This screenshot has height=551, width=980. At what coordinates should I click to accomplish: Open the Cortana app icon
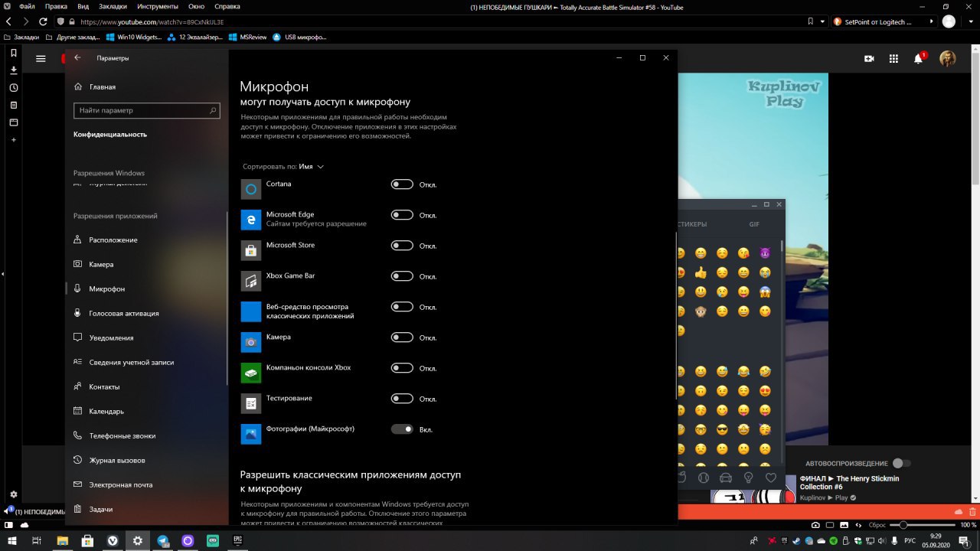coord(251,189)
